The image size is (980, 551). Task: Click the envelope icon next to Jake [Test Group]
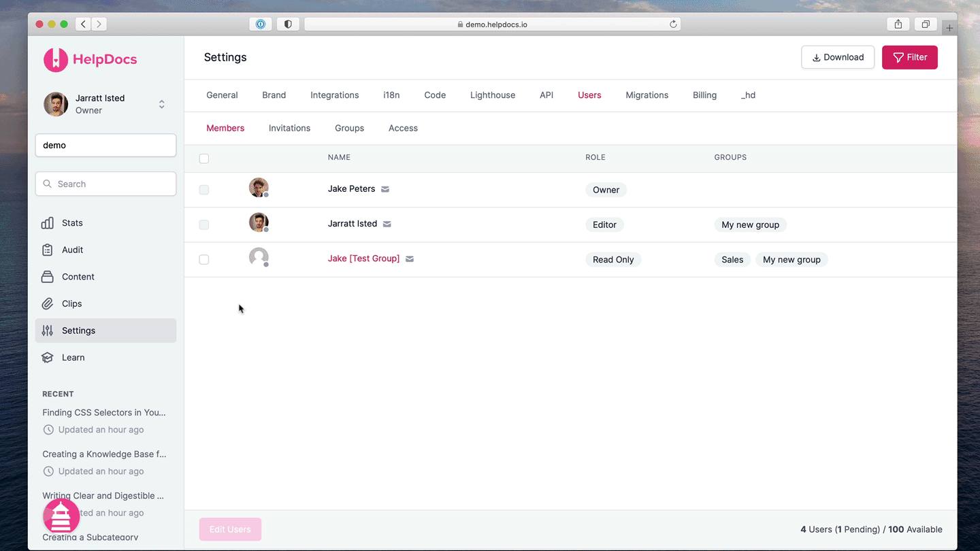[410, 259]
